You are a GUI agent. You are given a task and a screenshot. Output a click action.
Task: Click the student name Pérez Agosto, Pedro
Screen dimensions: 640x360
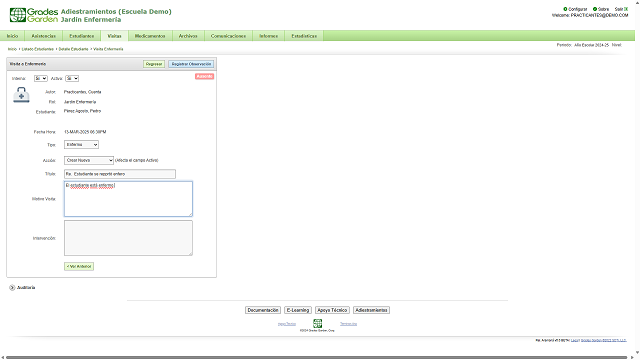[x=82, y=111]
